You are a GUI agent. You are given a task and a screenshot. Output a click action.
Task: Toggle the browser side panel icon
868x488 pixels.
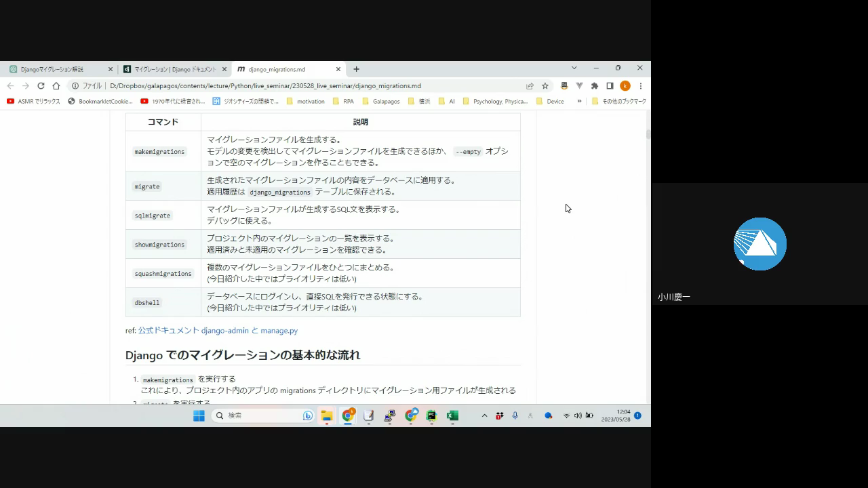pos(610,86)
